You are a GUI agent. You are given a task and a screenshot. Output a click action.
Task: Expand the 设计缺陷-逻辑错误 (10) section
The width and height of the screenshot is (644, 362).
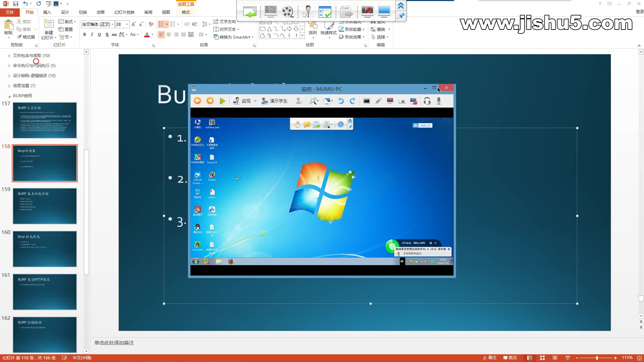click(9, 76)
